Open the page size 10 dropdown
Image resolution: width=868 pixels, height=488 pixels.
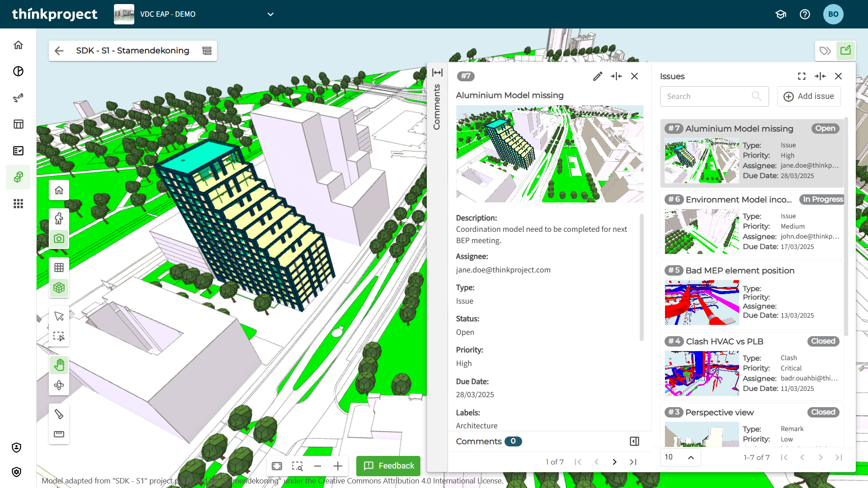(680, 457)
